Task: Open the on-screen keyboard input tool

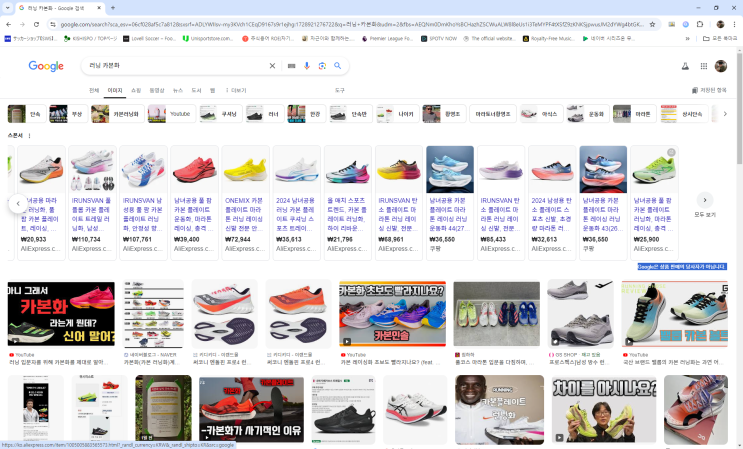Action: (x=291, y=66)
